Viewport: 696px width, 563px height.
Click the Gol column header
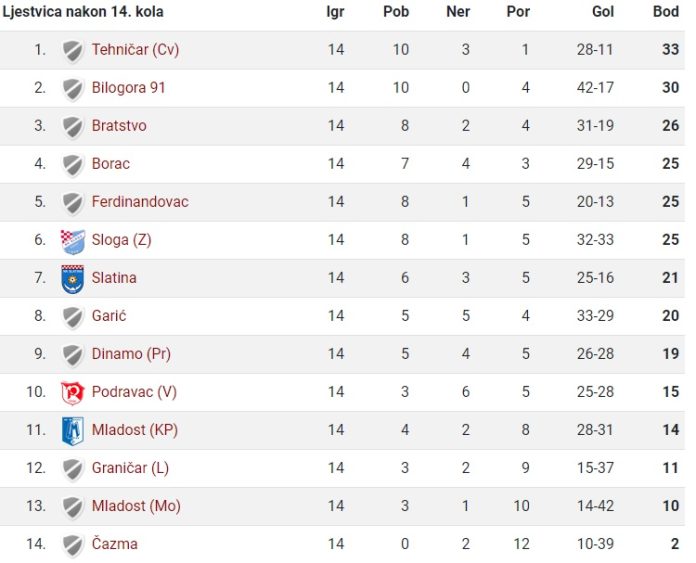coord(603,11)
